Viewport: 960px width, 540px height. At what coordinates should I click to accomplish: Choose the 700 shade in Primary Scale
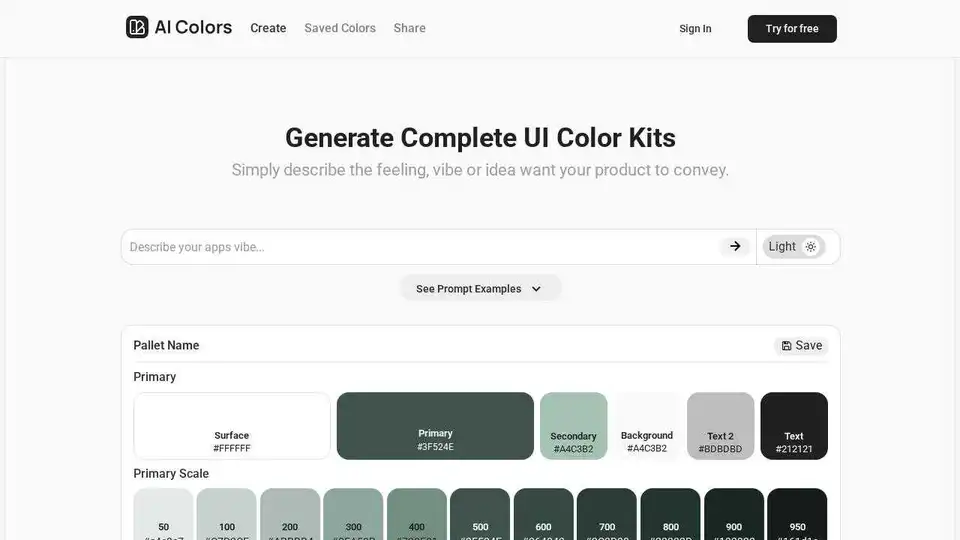point(607,514)
